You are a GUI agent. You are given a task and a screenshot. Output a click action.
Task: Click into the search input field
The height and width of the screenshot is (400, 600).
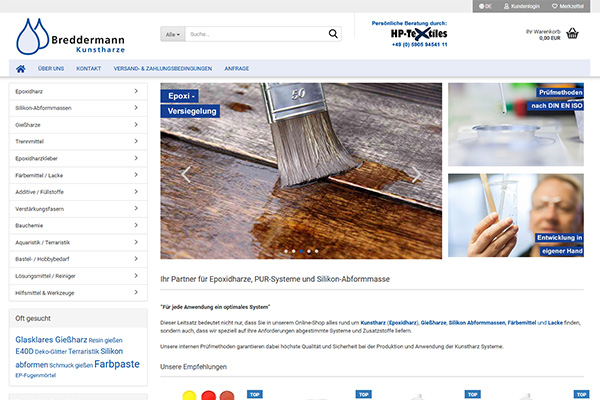254,34
